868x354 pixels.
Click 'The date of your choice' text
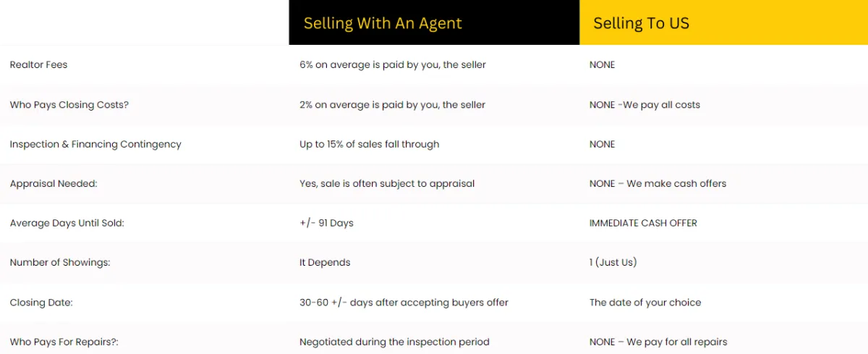(x=645, y=303)
